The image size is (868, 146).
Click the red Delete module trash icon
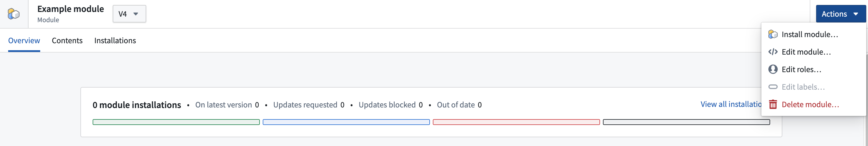(x=773, y=105)
